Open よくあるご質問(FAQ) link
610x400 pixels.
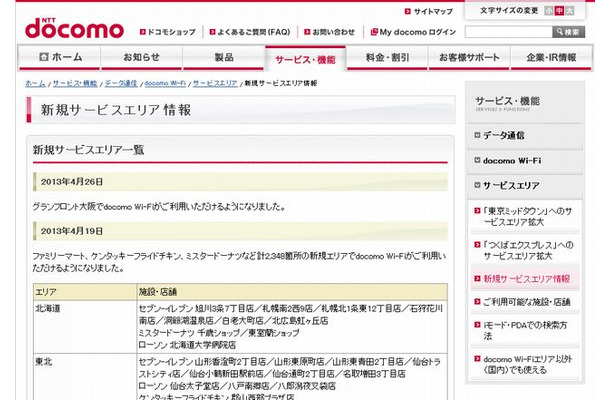(253, 32)
